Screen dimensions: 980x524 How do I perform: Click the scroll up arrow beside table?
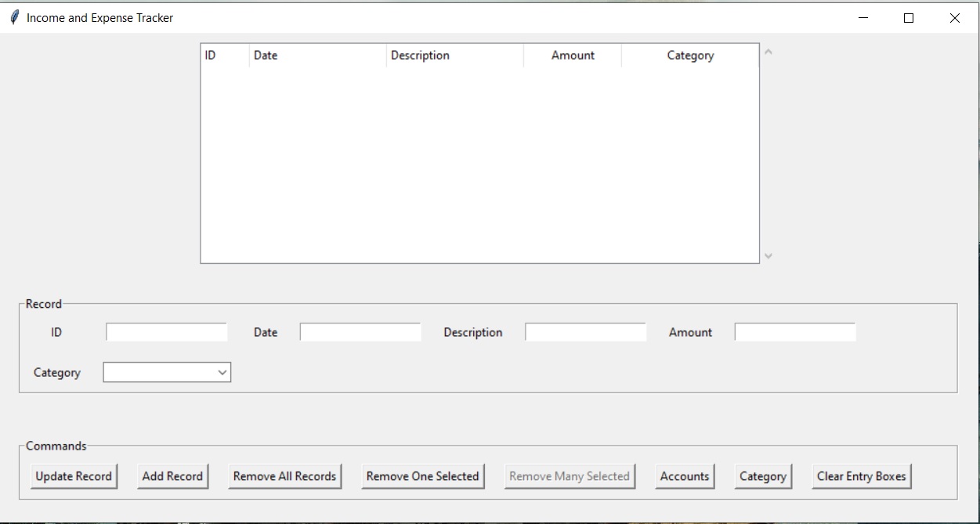pos(768,52)
